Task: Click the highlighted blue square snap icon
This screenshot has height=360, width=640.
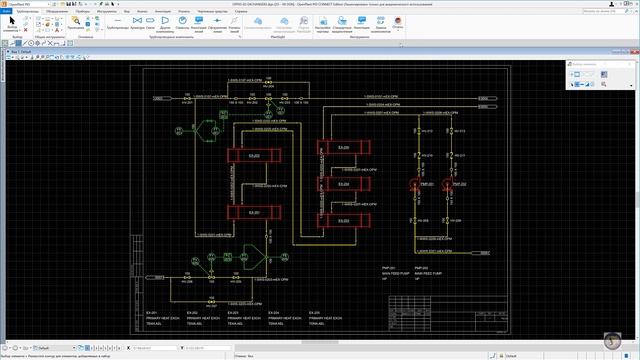Action: click(18, 43)
